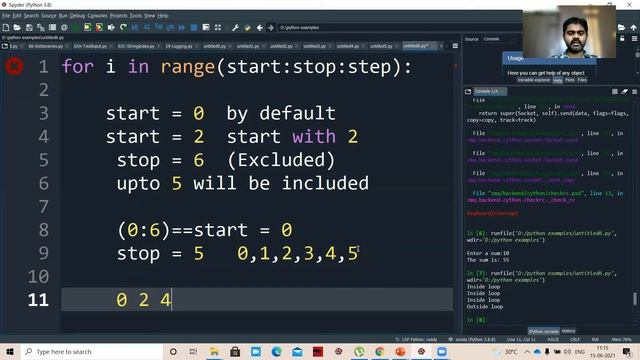640x360 pixels.
Task: Open the Help pane options hamburger menu
Action: click(x=634, y=38)
